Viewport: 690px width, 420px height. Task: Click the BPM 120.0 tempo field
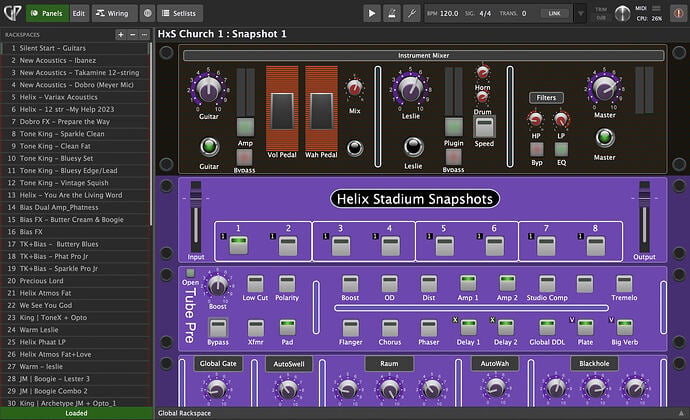click(x=443, y=13)
